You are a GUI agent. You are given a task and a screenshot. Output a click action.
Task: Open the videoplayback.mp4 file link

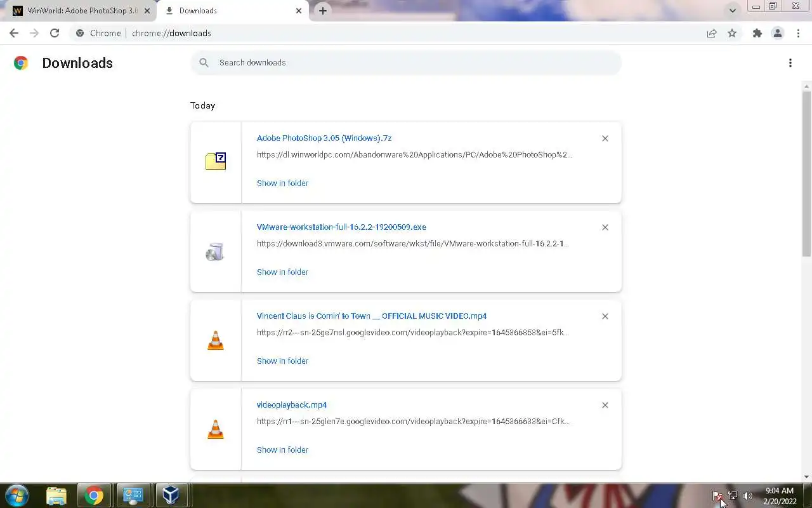[292, 404]
